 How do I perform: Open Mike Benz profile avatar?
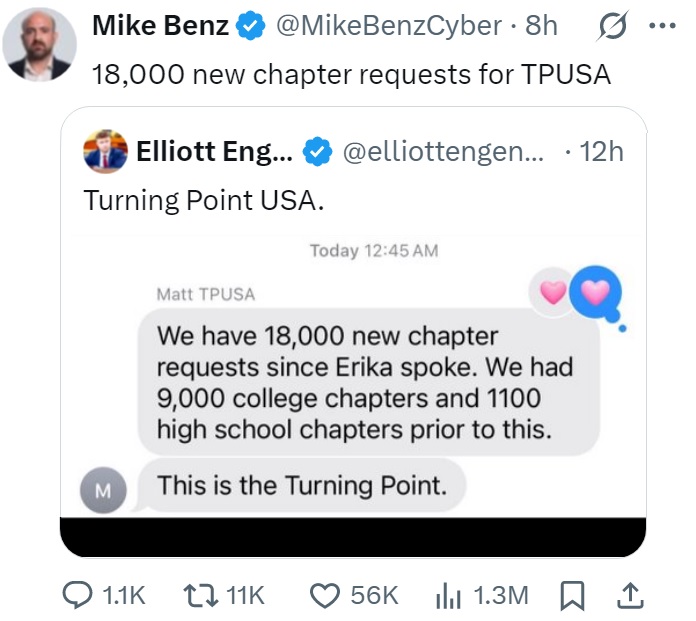tap(38, 44)
